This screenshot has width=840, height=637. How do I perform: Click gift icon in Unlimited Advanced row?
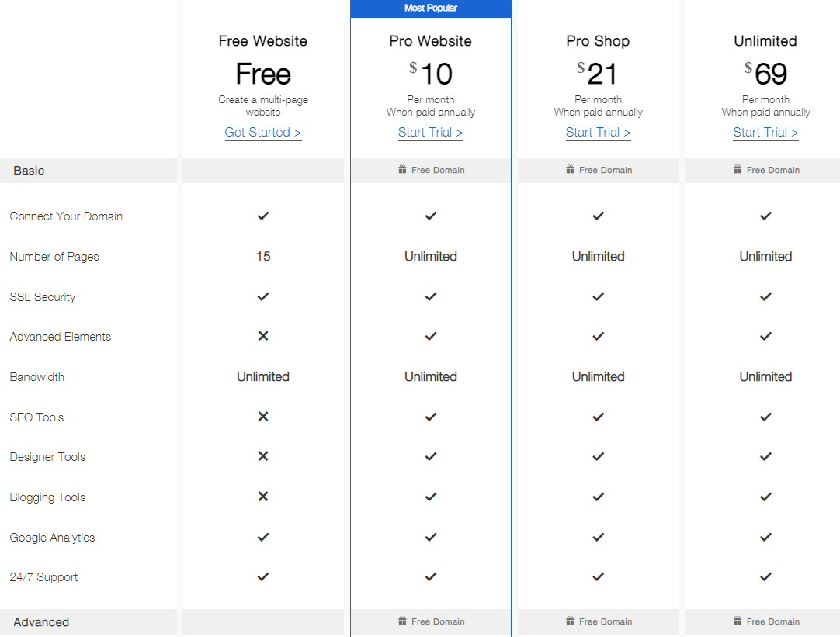[x=738, y=621]
